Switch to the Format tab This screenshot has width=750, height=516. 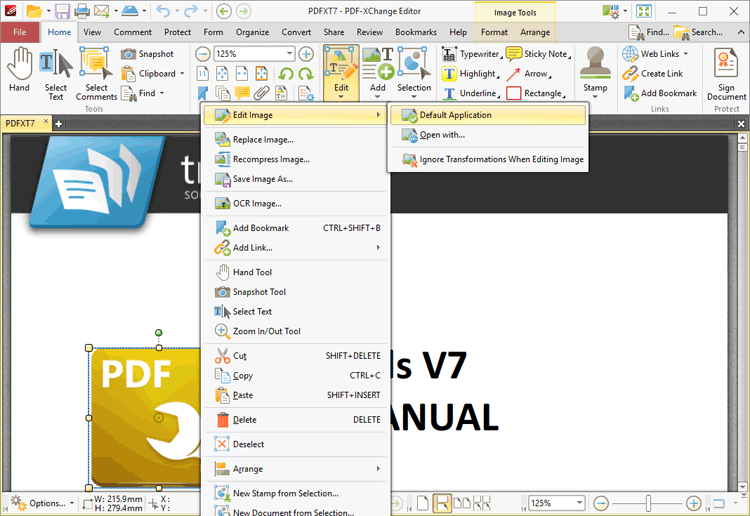(494, 32)
